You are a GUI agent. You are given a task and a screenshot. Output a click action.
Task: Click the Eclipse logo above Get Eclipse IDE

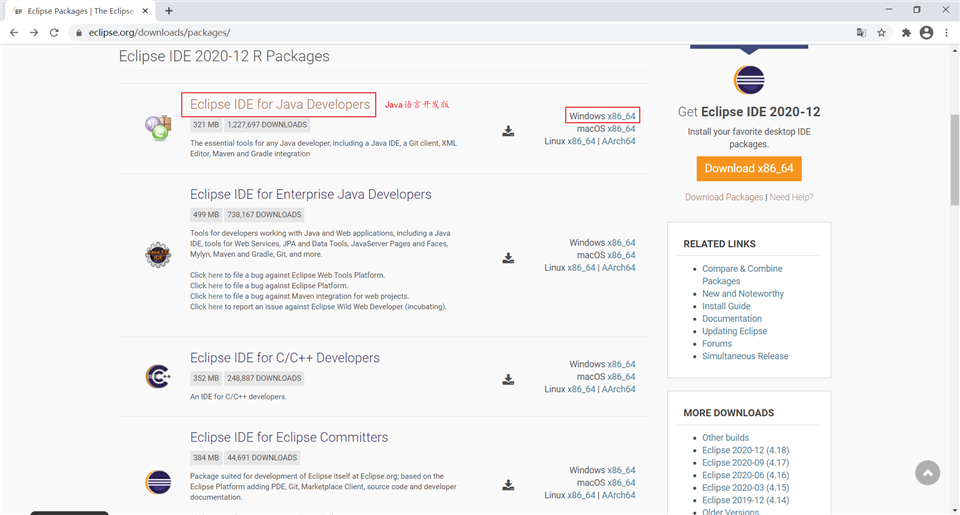point(749,80)
